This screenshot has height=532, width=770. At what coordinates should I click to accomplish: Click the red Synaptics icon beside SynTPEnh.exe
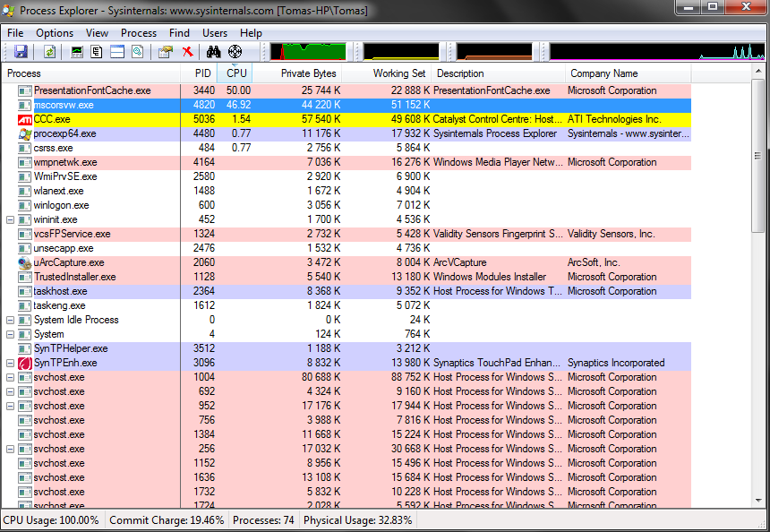coord(24,363)
